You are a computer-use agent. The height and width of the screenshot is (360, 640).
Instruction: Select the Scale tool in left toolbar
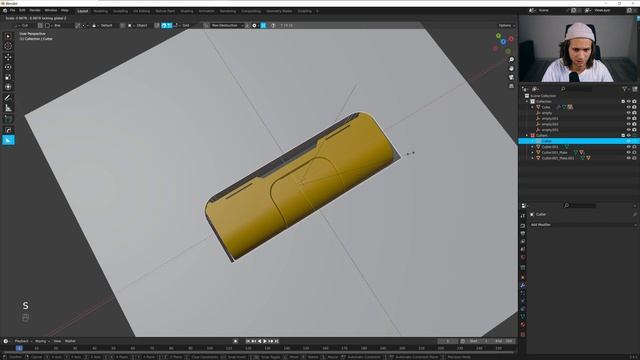point(8,77)
